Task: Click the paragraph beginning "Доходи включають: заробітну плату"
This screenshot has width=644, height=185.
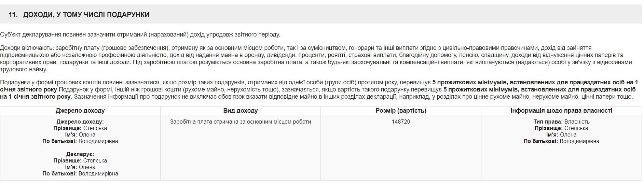Action: tap(239, 48)
